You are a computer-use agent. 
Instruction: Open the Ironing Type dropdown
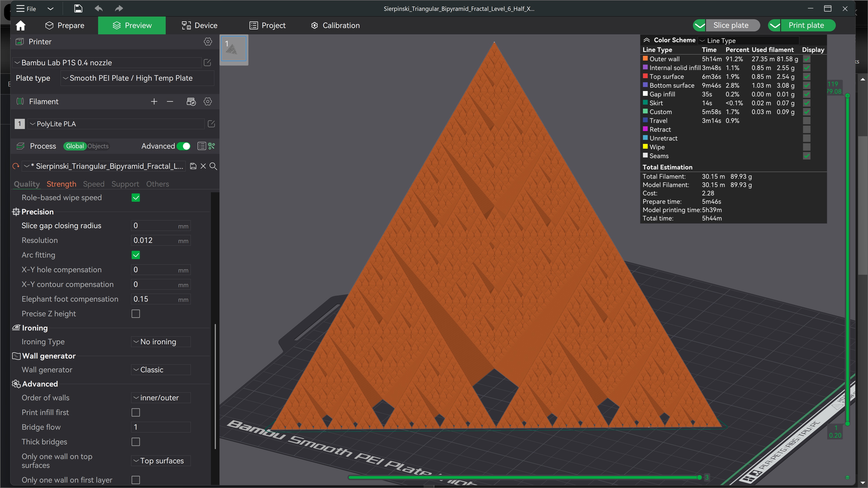161,342
